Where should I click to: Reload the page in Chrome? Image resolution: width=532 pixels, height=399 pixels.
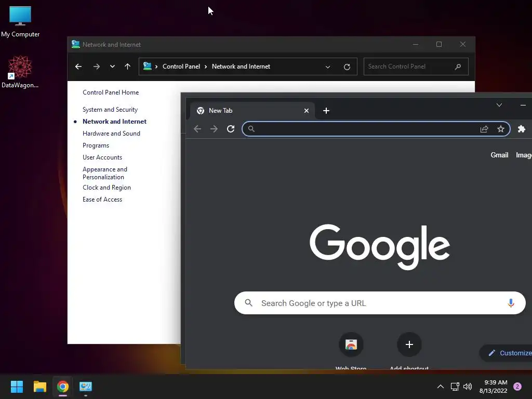pyautogui.click(x=231, y=129)
